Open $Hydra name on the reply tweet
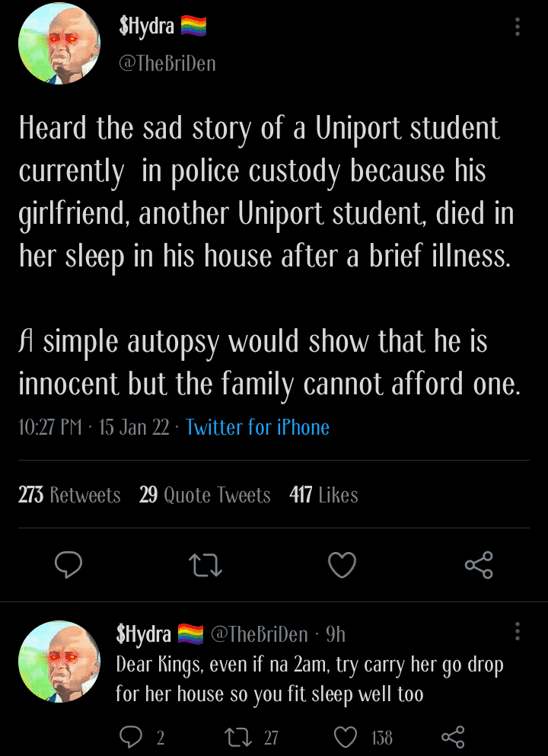Image resolution: width=548 pixels, height=756 pixels. tap(143, 633)
